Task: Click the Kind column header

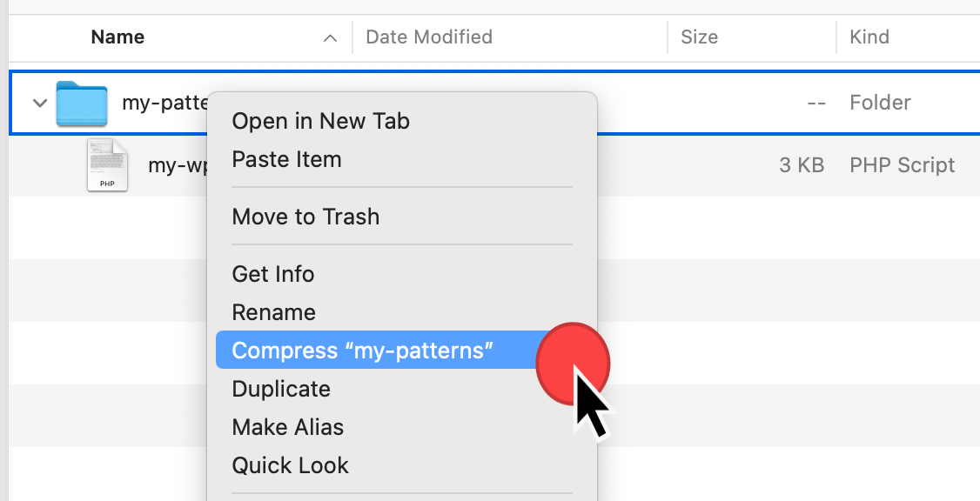Action: pyautogui.click(x=869, y=37)
